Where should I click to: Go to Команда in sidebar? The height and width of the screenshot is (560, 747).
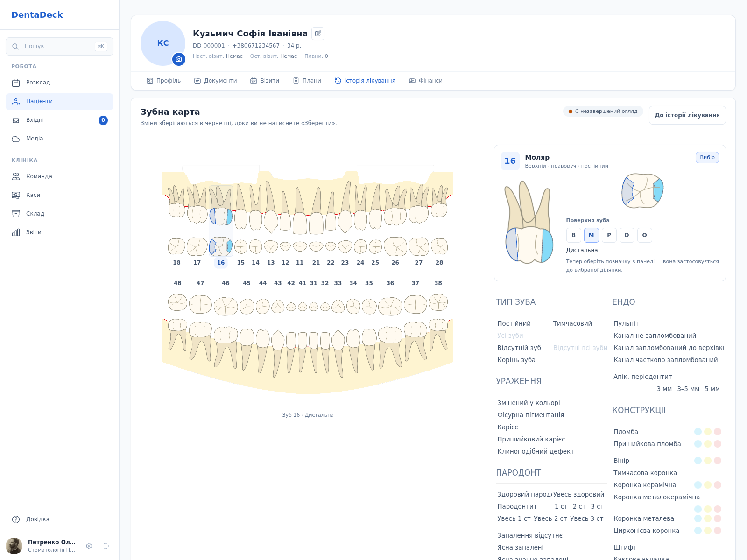(x=59, y=176)
